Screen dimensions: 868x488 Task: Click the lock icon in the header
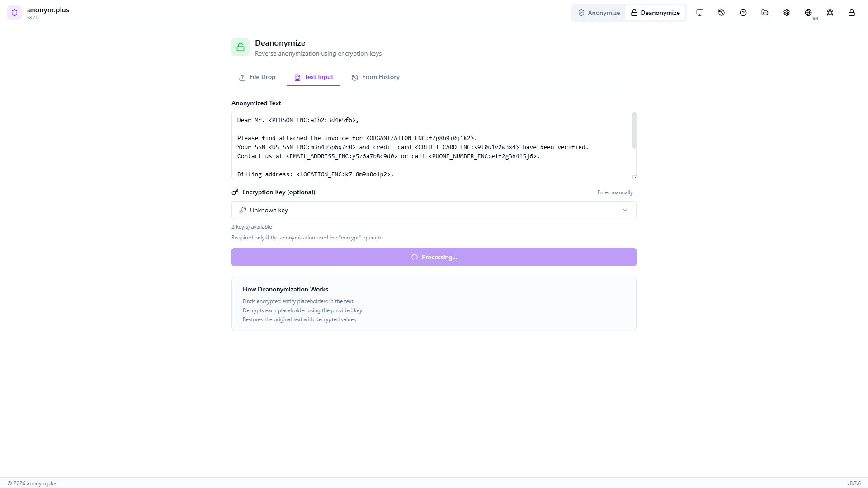[852, 12]
